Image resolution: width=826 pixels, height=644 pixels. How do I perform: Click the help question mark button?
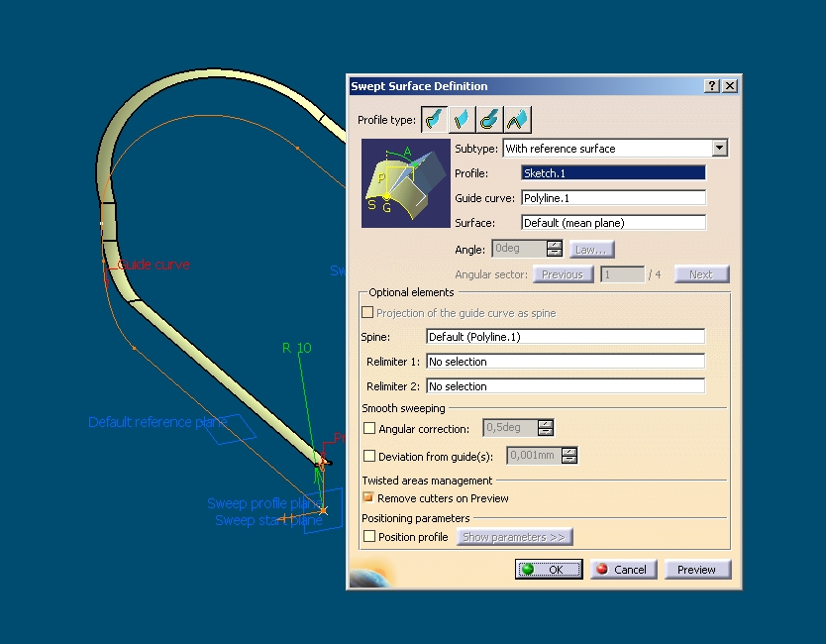point(712,86)
